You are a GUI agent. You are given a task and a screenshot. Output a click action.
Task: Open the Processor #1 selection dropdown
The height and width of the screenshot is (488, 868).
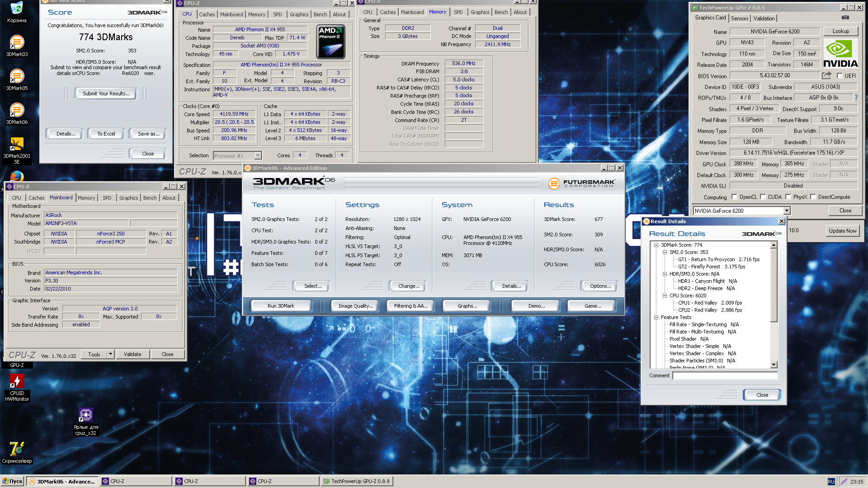[x=258, y=156]
